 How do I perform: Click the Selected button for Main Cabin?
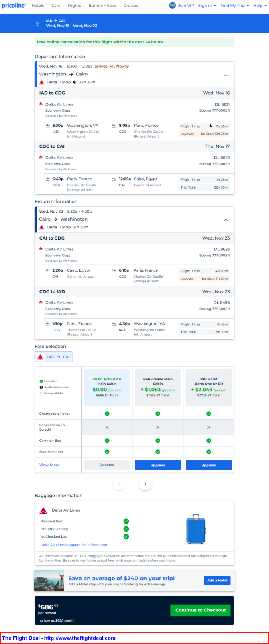tap(107, 465)
